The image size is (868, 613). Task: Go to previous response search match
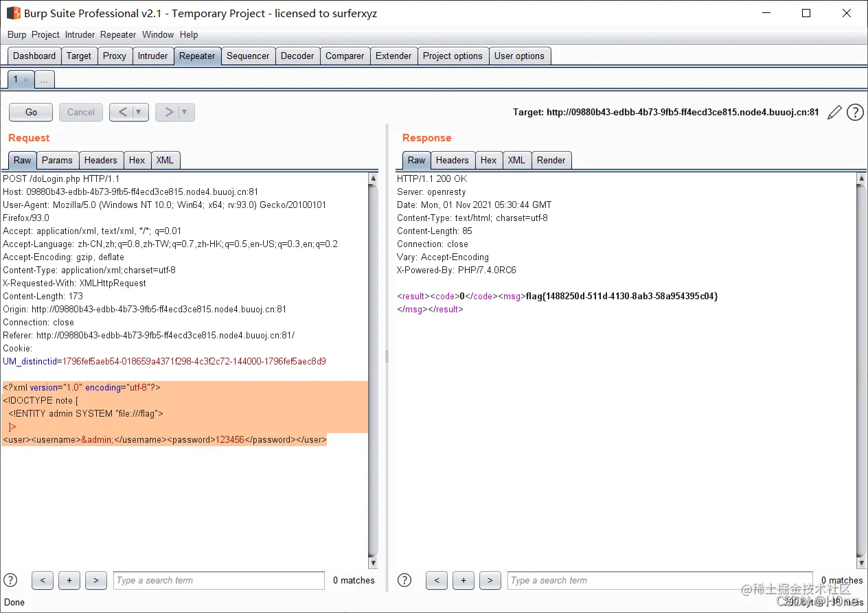[x=437, y=580]
